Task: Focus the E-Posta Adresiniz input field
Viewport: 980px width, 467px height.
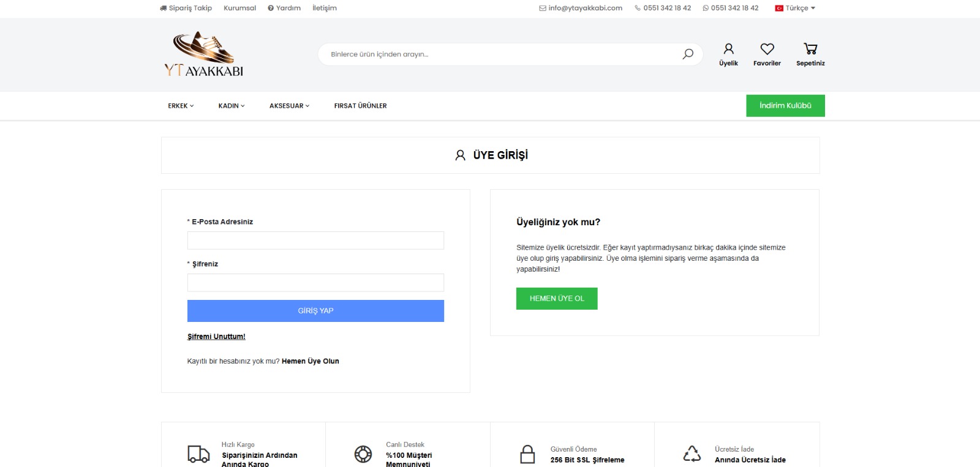Action: coord(315,241)
